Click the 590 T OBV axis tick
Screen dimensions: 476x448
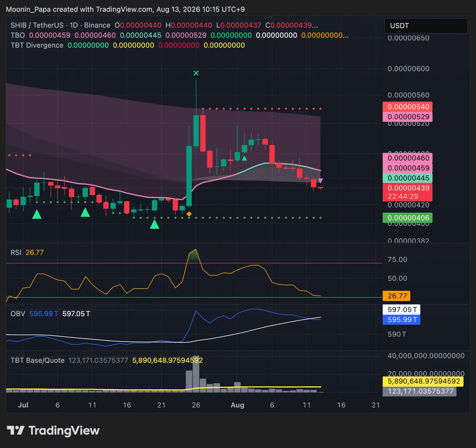click(397, 334)
